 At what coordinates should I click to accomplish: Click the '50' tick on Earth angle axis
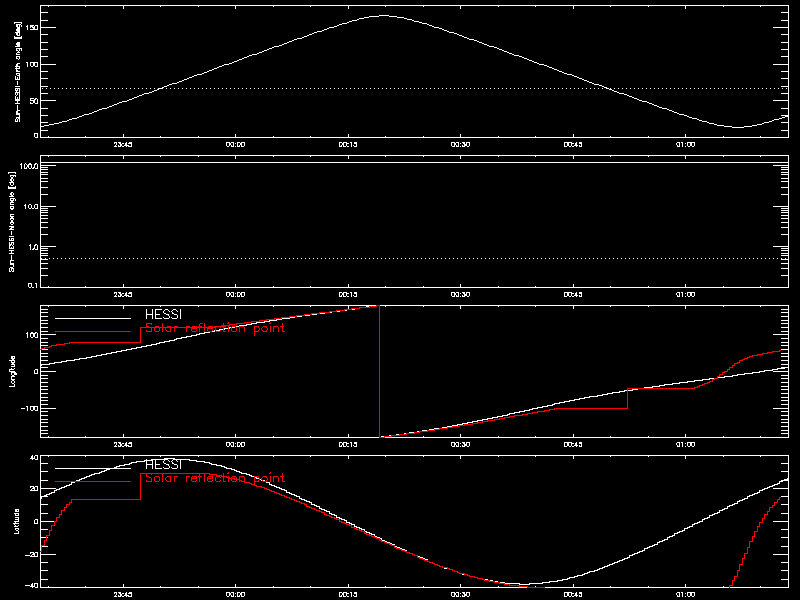(x=34, y=101)
